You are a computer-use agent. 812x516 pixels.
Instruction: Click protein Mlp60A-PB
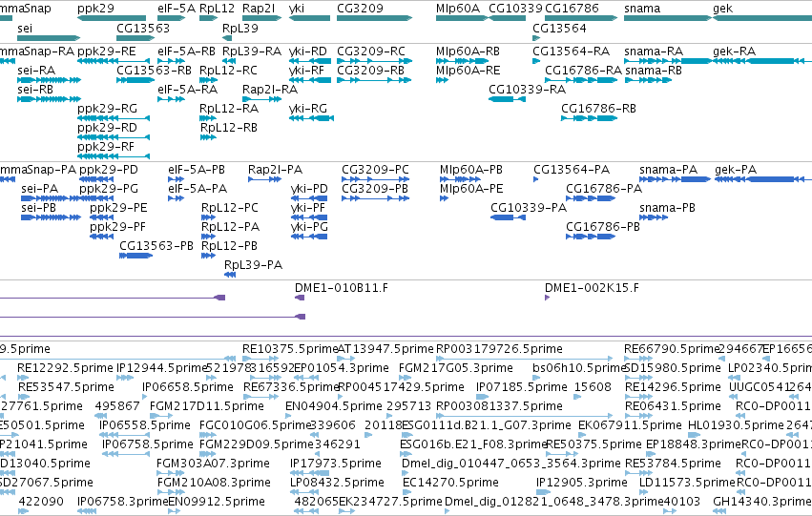tap(471, 170)
